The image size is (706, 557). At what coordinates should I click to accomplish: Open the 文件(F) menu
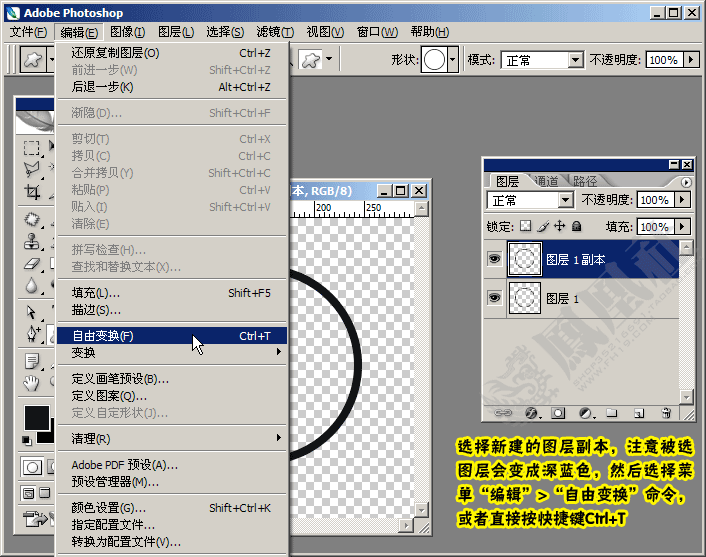pos(28,32)
